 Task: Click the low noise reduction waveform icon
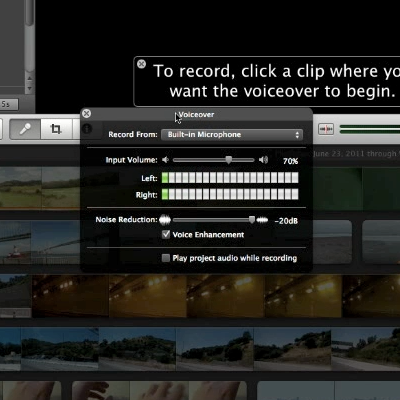coord(165,220)
